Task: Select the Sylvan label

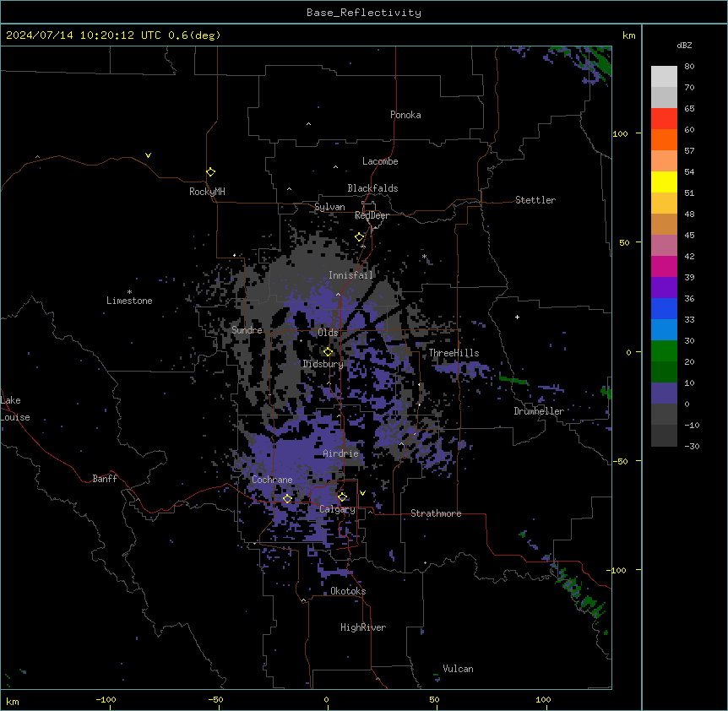Action: click(x=329, y=207)
